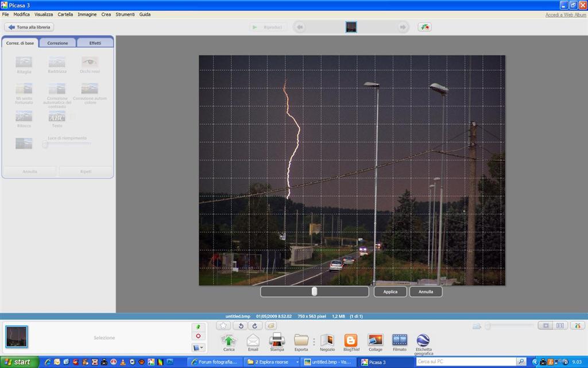Click the Esporta folder icon

301,340
